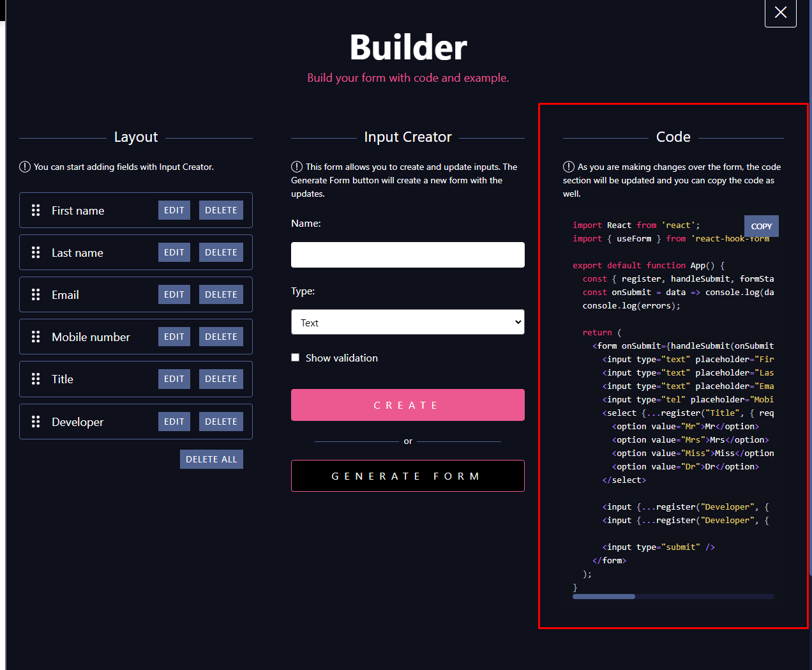Image resolution: width=812 pixels, height=670 pixels.
Task: Click the First name label in Layout
Action: click(78, 210)
